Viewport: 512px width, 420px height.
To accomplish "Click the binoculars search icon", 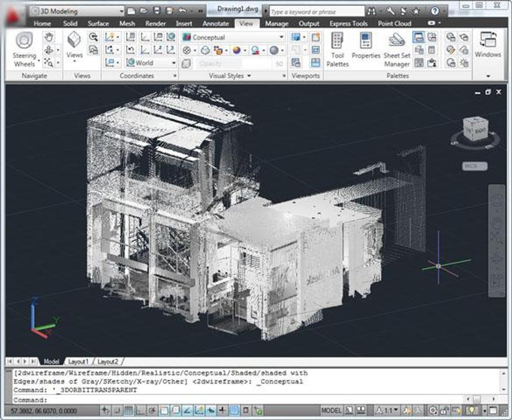I will click(x=372, y=12).
